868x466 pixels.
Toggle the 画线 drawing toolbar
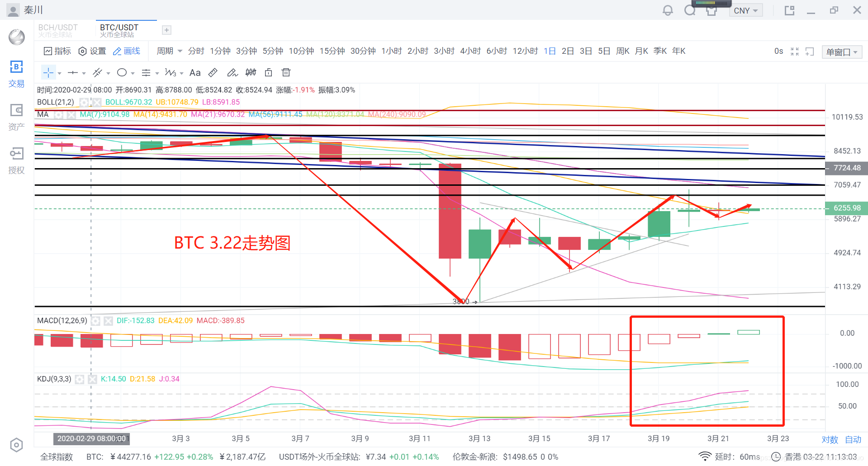point(127,51)
